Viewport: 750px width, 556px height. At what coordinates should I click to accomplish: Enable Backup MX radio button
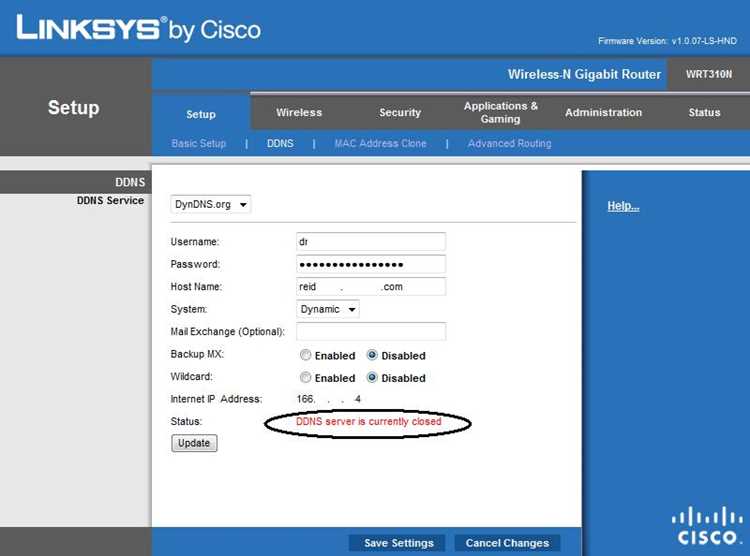coord(305,355)
